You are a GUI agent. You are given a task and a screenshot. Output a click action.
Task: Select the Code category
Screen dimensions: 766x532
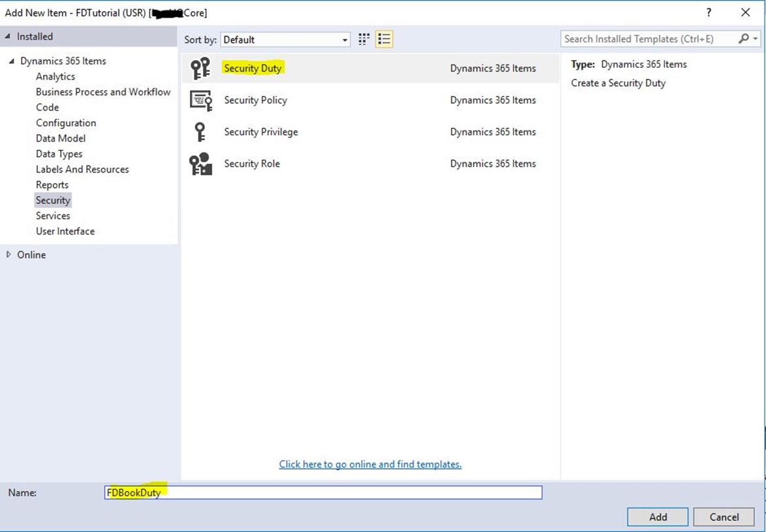48,108
